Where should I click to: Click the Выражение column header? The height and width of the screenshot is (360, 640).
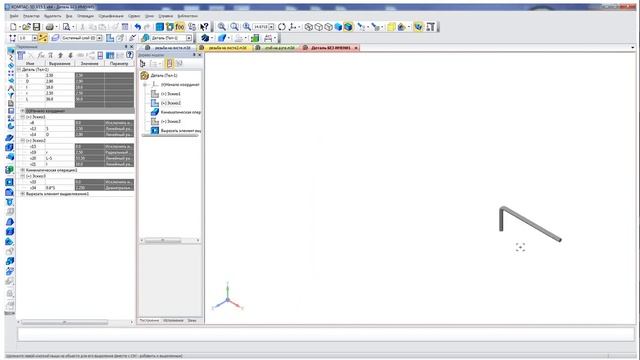point(60,64)
